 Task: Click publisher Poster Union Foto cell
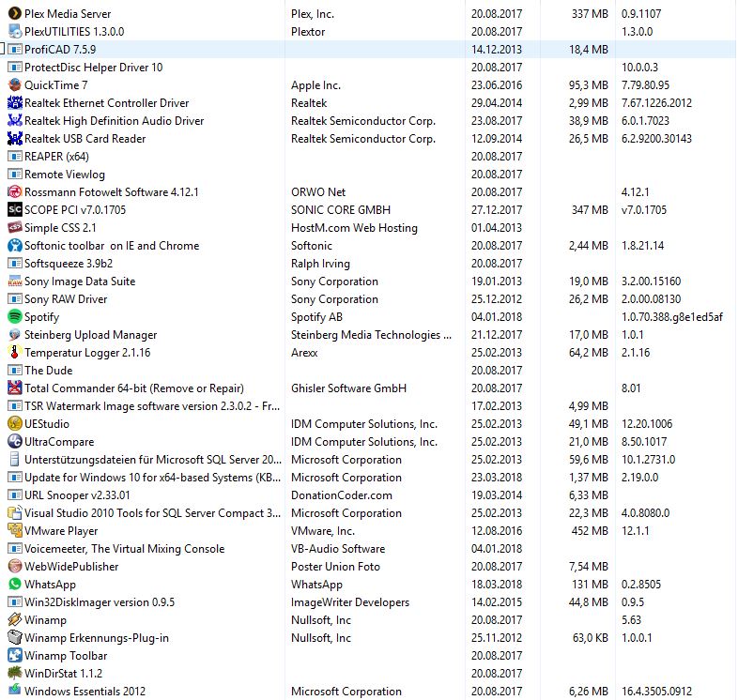tap(335, 567)
